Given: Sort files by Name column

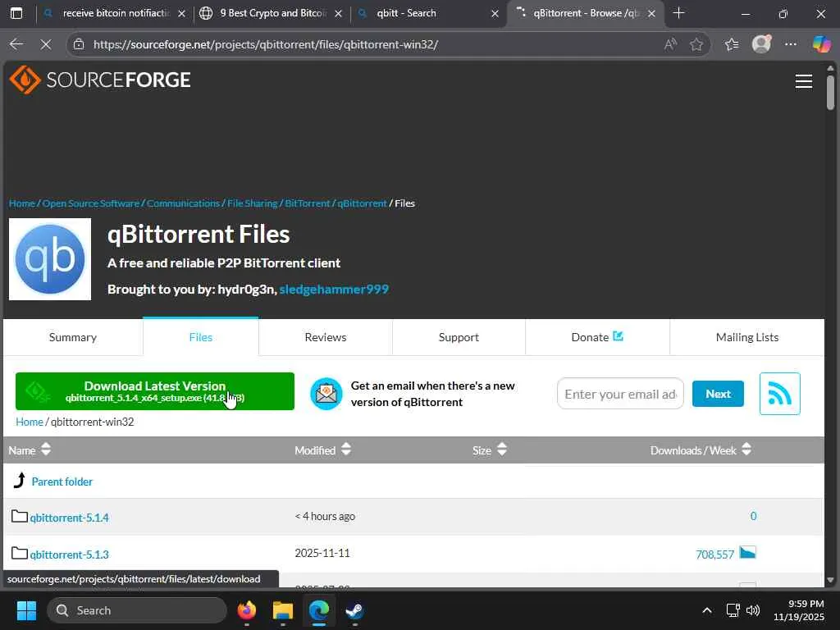Looking at the screenshot, I should 30,450.
